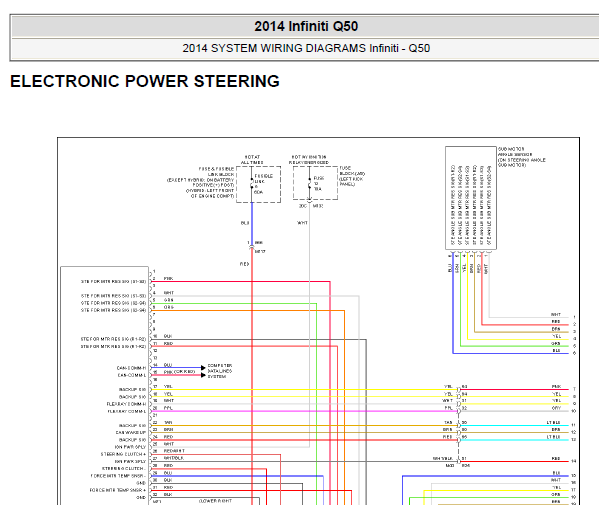Click the '2014 SYSTEM WIRING DIAGRAMS' subtitle bar
Viewport: 599px width, 505px height.
(306, 49)
